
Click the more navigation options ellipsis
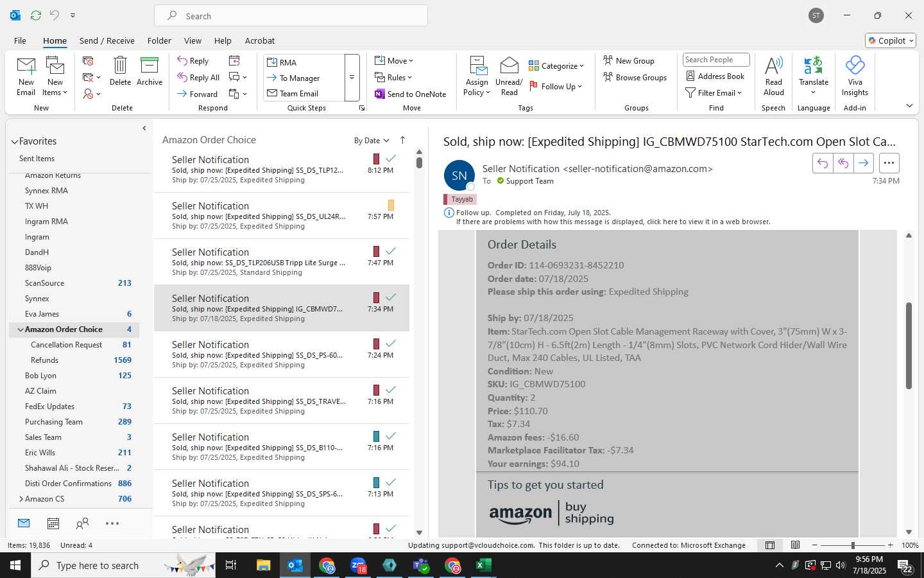pyautogui.click(x=112, y=523)
